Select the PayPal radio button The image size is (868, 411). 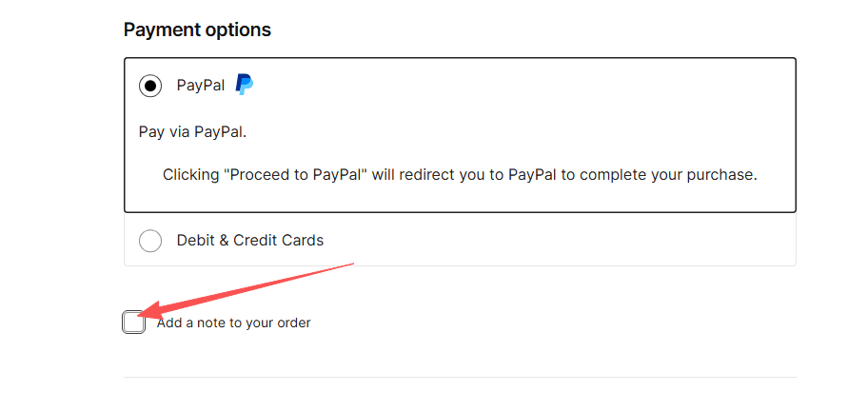tap(150, 86)
